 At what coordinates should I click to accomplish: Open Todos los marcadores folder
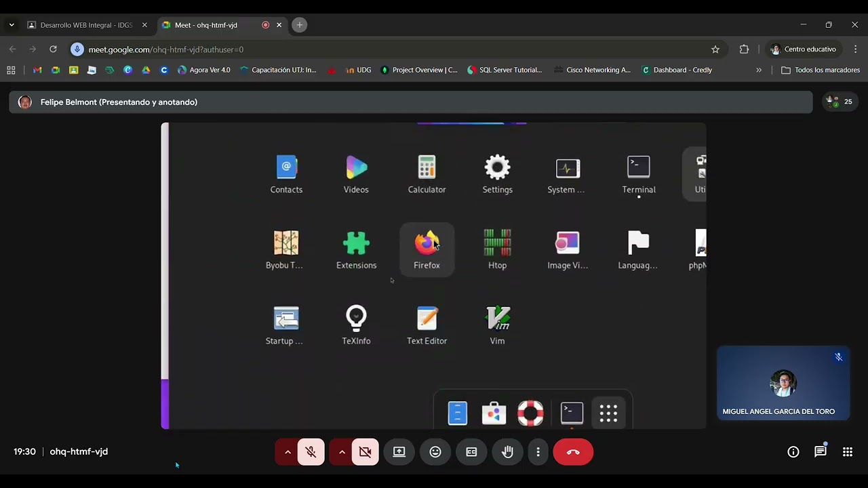click(821, 70)
